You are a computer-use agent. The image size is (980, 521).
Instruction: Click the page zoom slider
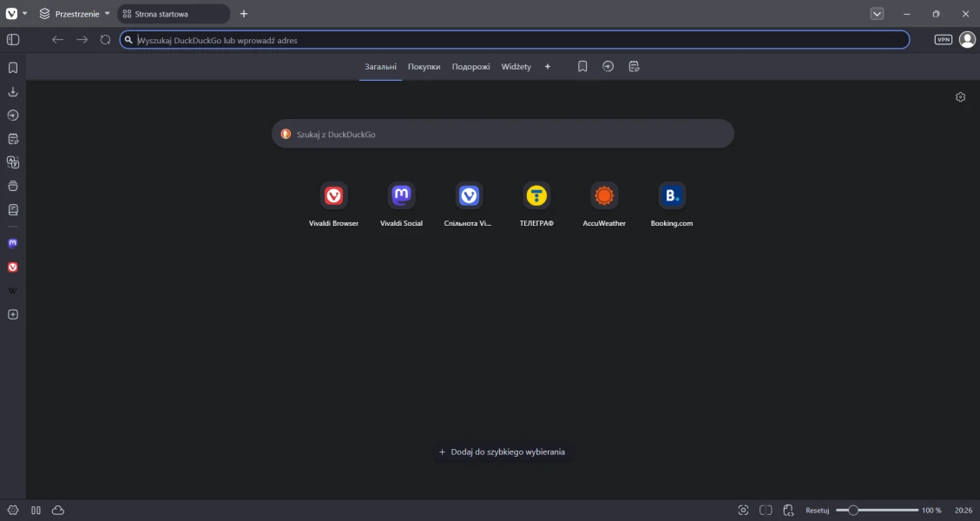(x=877, y=511)
